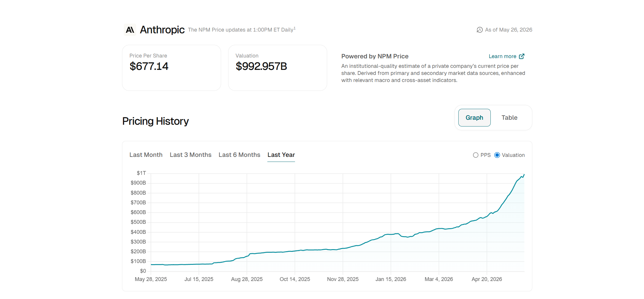The width and height of the screenshot is (644, 299).
Task: Click the May 28, 2025 x-axis label
Action: click(151, 279)
